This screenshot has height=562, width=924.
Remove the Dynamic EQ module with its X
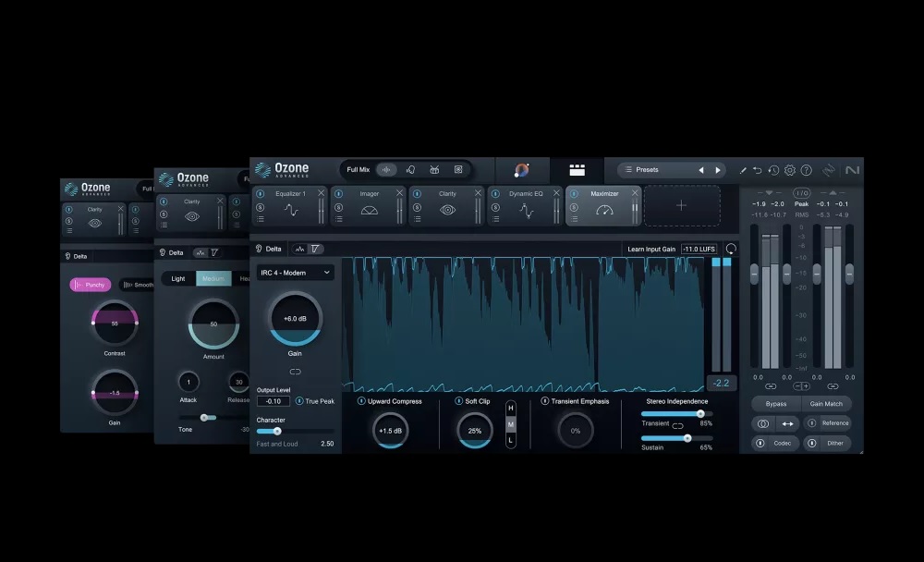click(x=556, y=193)
